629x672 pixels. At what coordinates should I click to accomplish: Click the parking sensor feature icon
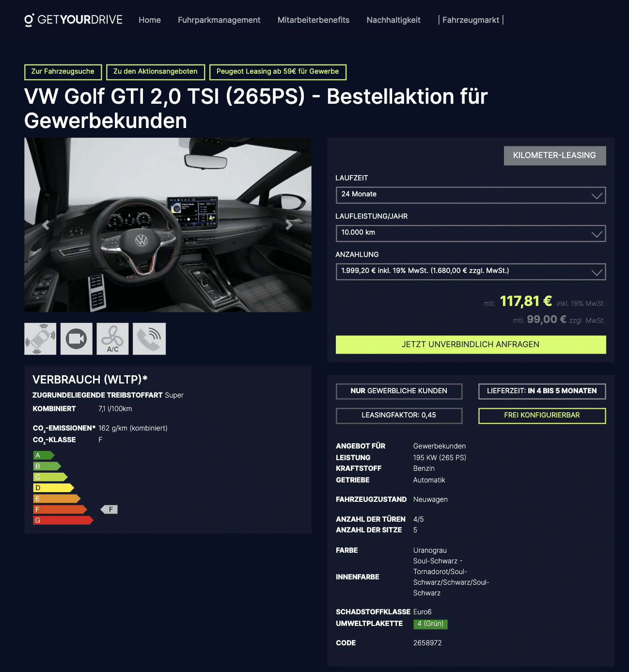pyautogui.click(x=40, y=339)
